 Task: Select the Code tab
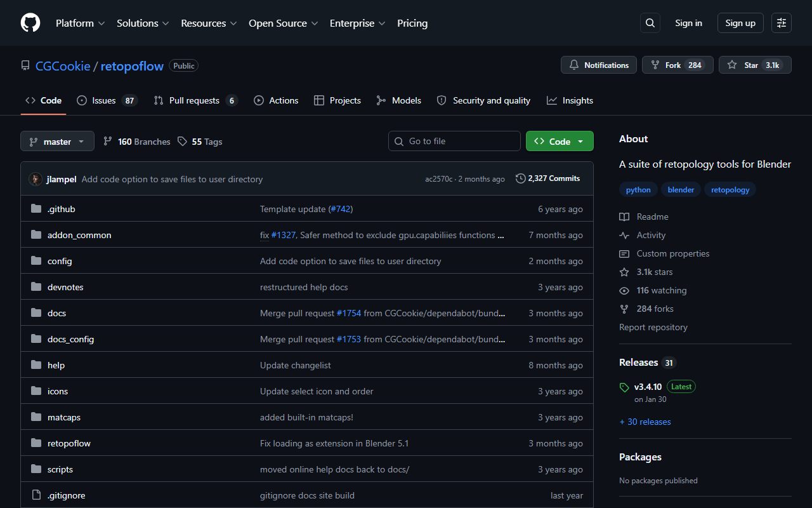coord(43,100)
